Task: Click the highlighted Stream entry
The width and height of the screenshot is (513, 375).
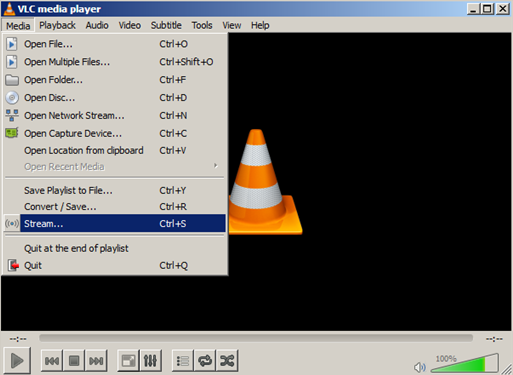Action: (115, 223)
